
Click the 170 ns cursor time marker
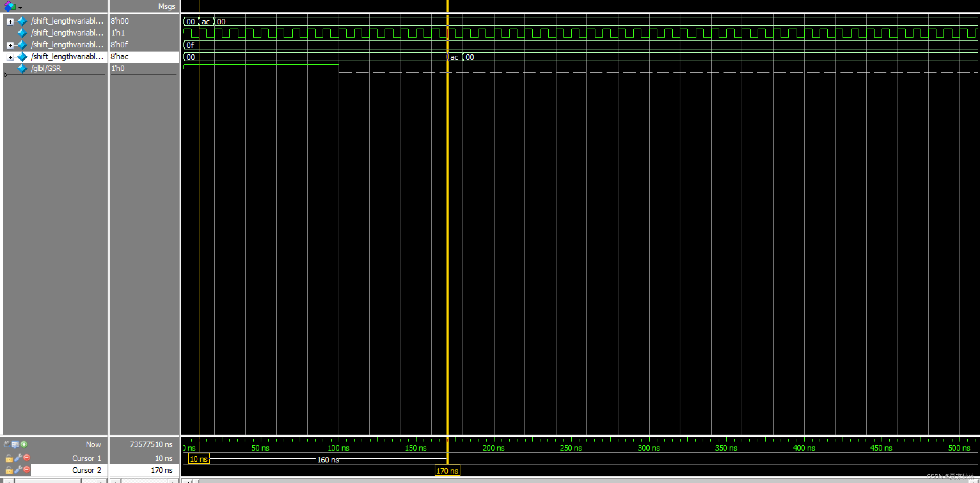[x=447, y=470]
